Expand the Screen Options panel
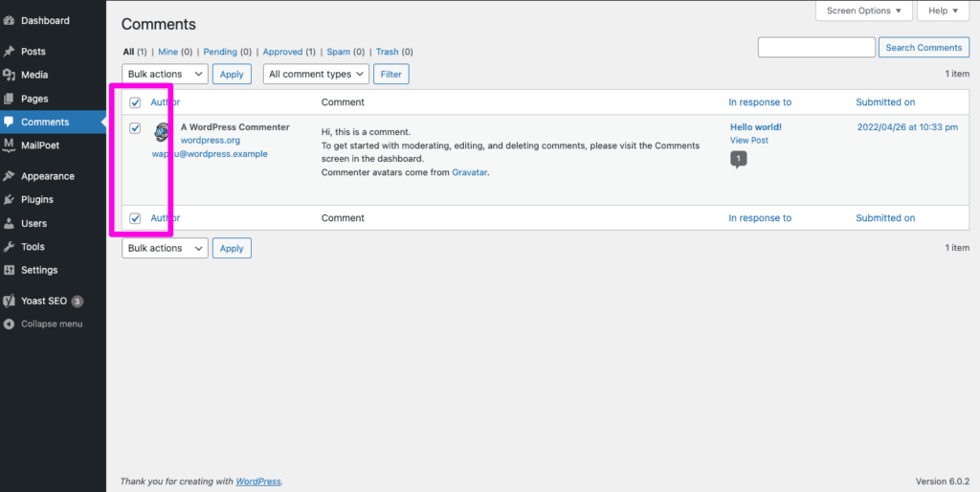This screenshot has height=492, width=980. click(864, 11)
